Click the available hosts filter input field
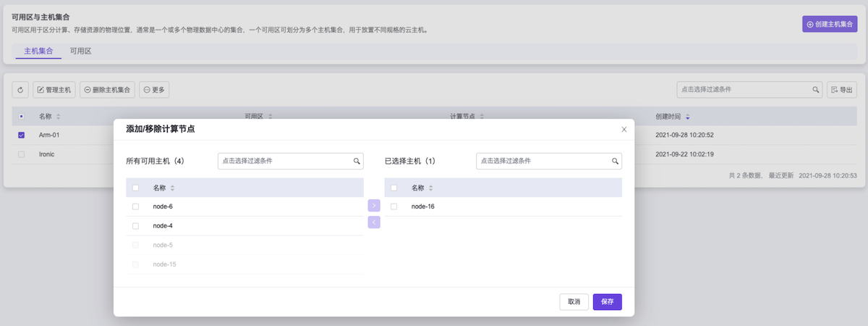Viewport: 868px width, 326px height. (284, 161)
